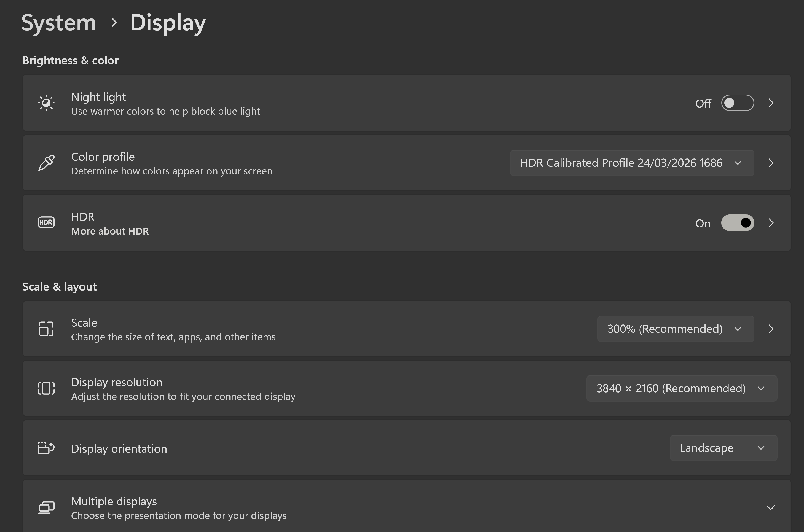Image resolution: width=804 pixels, height=532 pixels.
Task: Open Night light settings with chevron arrow
Action: (x=771, y=103)
